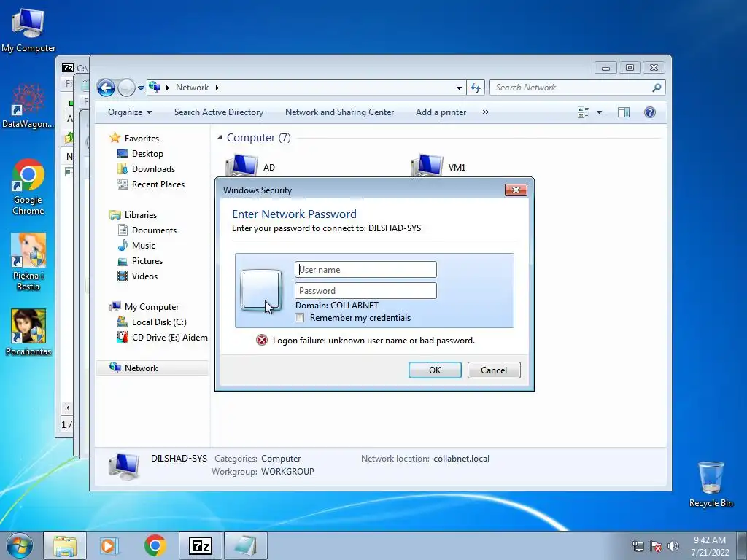Select Favorites in navigation pane
The width and height of the screenshot is (747, 560).
click(142, 139)
